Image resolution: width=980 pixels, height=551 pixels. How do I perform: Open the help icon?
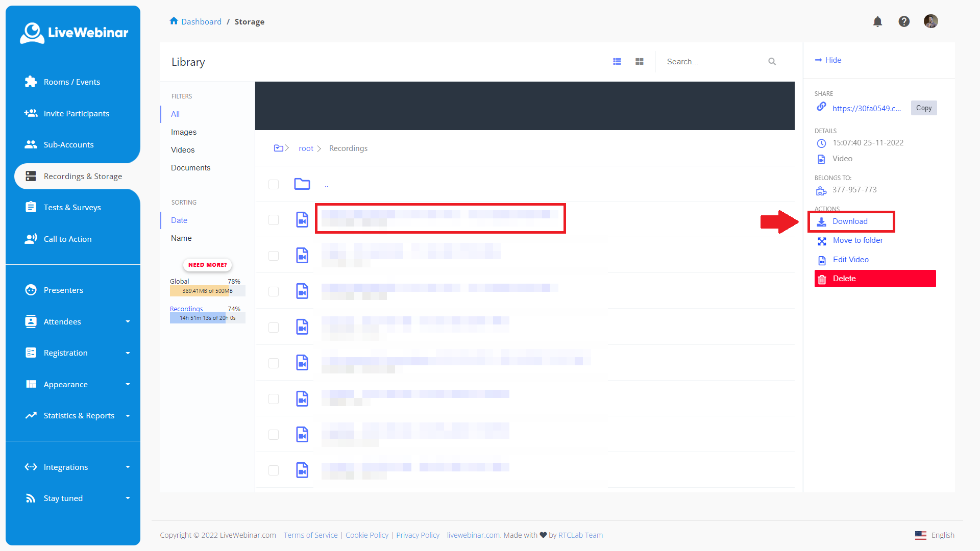pos(904,21)
